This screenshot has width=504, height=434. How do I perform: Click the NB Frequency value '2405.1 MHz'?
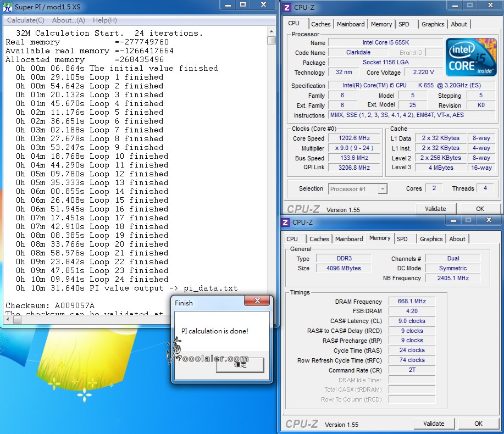[453, 278]
